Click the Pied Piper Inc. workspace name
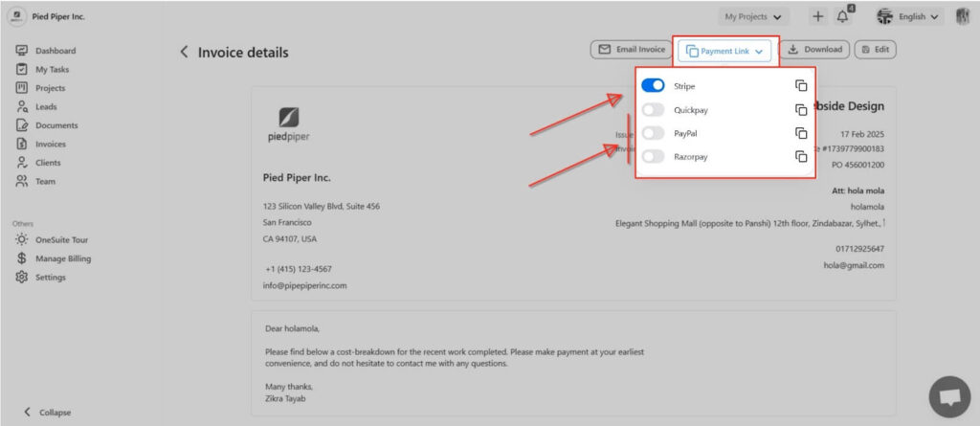The image size is (980, 426). point(58,17)
